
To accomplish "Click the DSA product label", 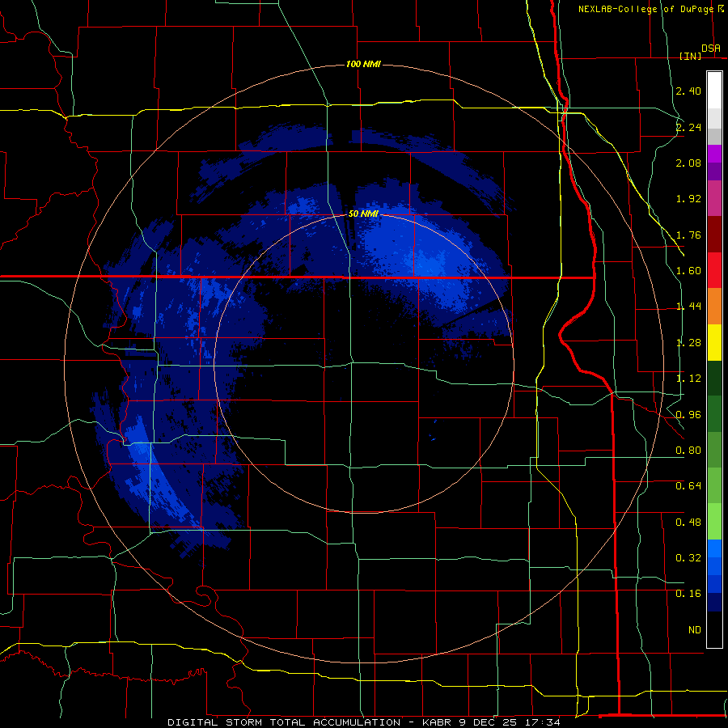I will point(711,48).
